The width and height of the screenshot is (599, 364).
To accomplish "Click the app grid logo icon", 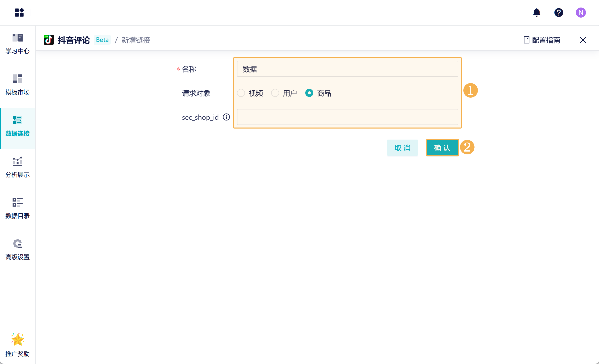I will (x=19, y=12).
